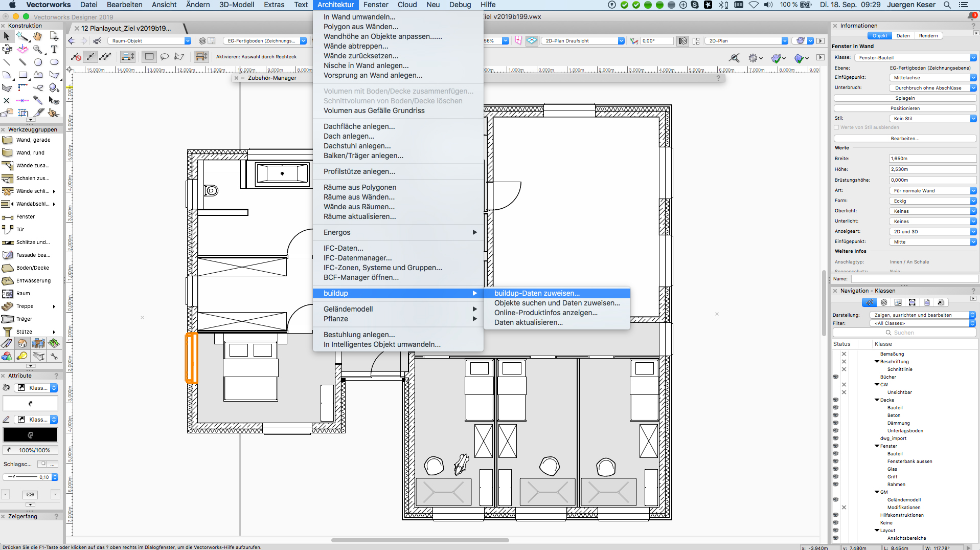
Task: Switch to the Daten tab
Action: tap(903, 36)
